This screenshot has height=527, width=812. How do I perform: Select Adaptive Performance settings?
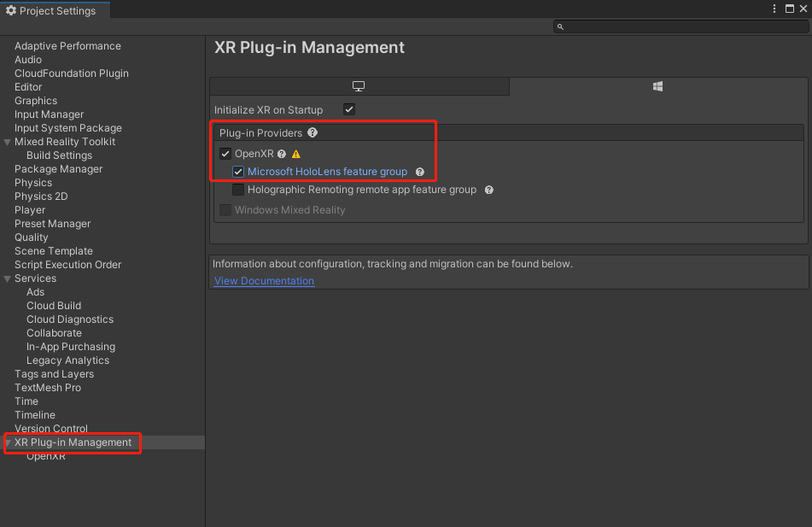[67, 46]
